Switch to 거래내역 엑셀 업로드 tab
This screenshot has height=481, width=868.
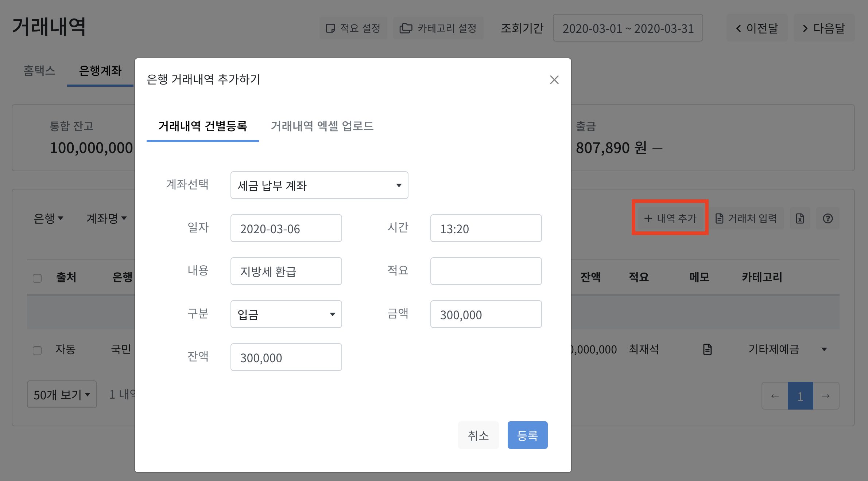coord(322,126)
